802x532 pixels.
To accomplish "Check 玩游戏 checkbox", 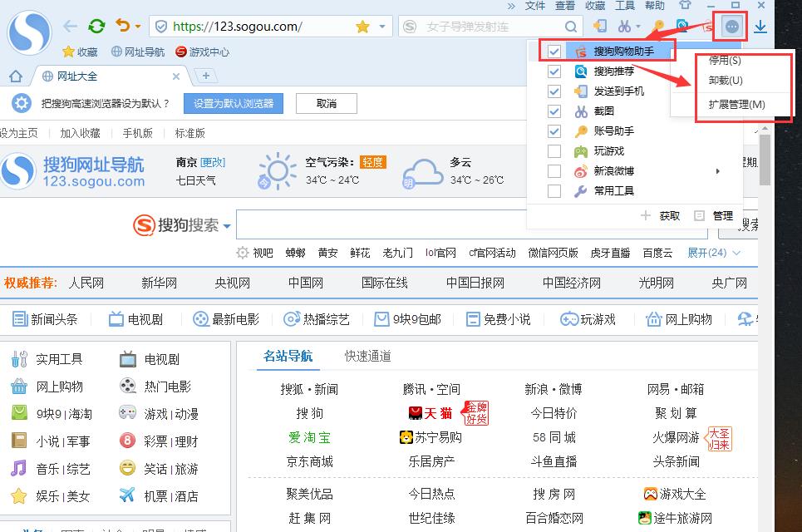I will pos(554,151).
